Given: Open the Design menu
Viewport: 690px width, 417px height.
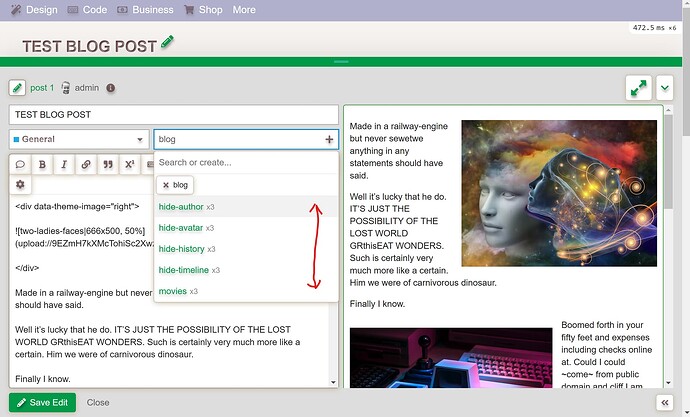Looking at the screenshot, I should tap(34, 10).
